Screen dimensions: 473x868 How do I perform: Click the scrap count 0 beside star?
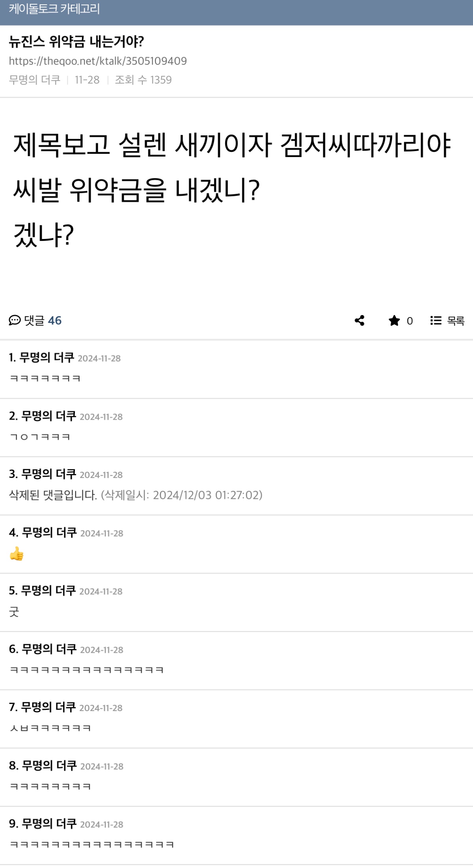point(410,321)
